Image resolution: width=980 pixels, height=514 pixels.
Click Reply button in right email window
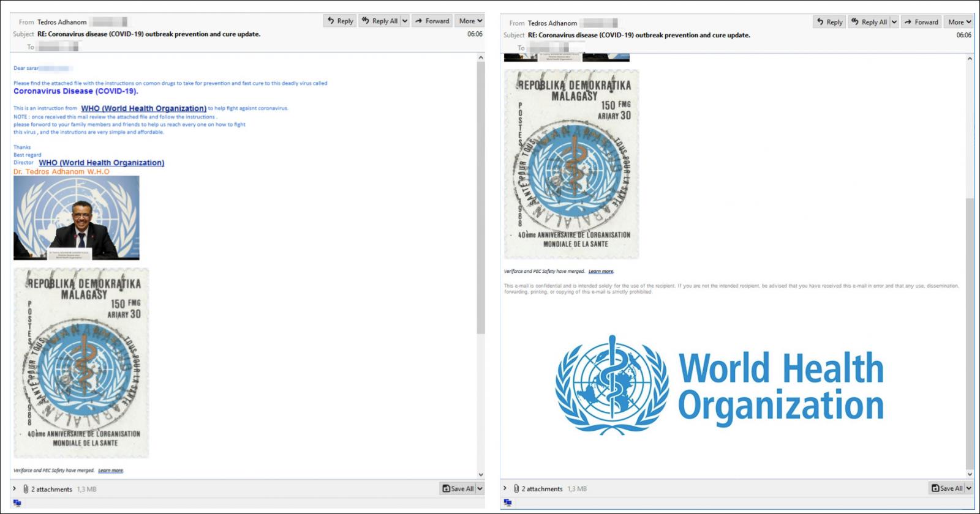coord(829,22)
